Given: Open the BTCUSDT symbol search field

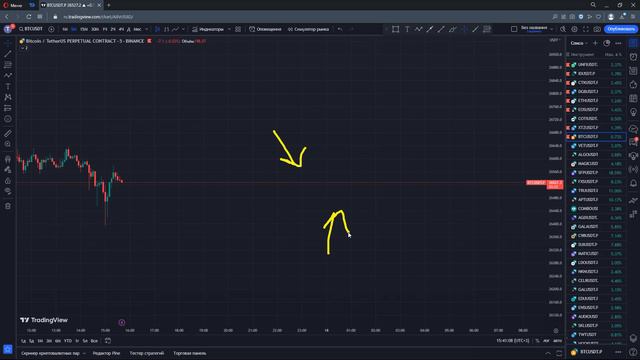Looking at the screenshot, I should [31, 29].
